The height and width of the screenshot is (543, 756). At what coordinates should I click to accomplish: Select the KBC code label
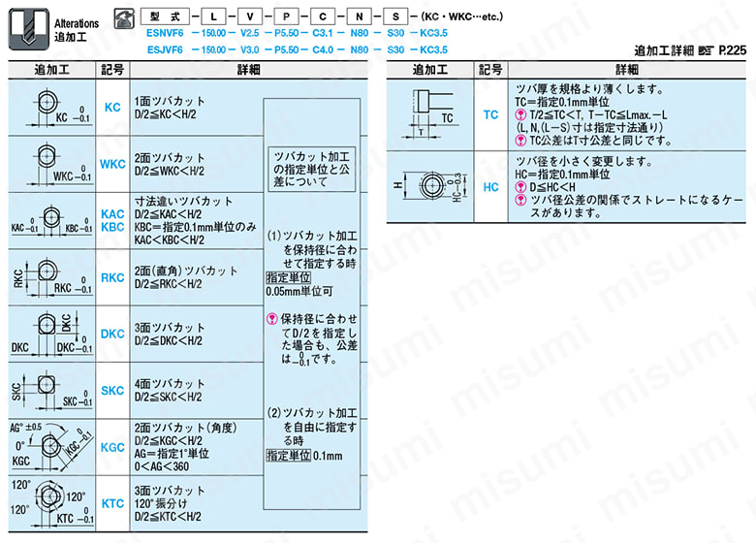(x=112, y=227)
